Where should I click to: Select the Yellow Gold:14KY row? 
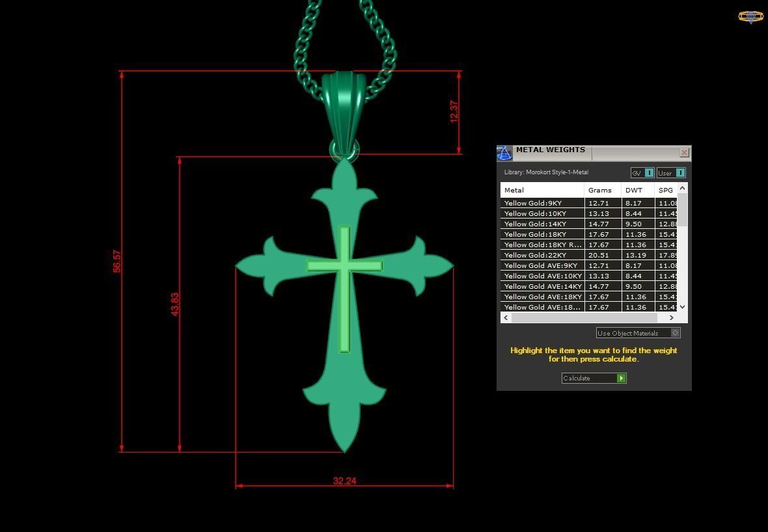point(589,224)
